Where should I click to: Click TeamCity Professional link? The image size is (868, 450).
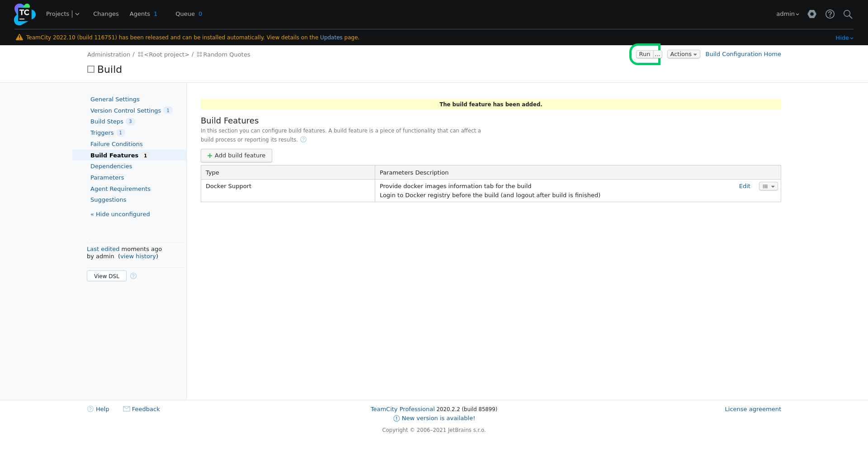[x=402, y=409]
